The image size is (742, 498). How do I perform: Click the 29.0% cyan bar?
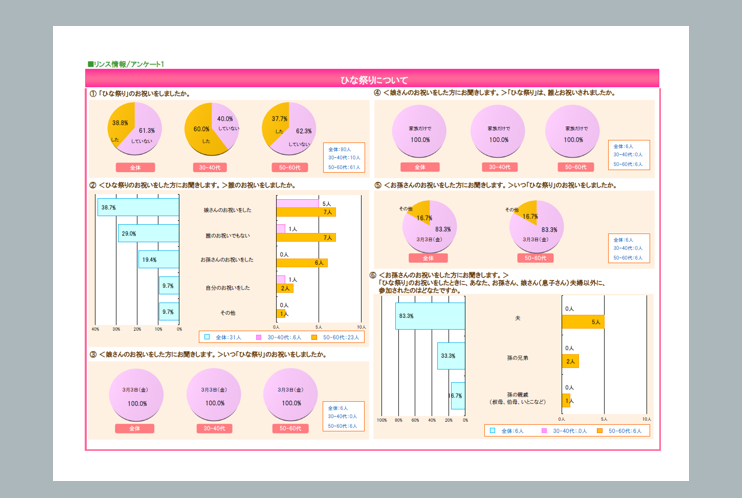click(149, 233)
